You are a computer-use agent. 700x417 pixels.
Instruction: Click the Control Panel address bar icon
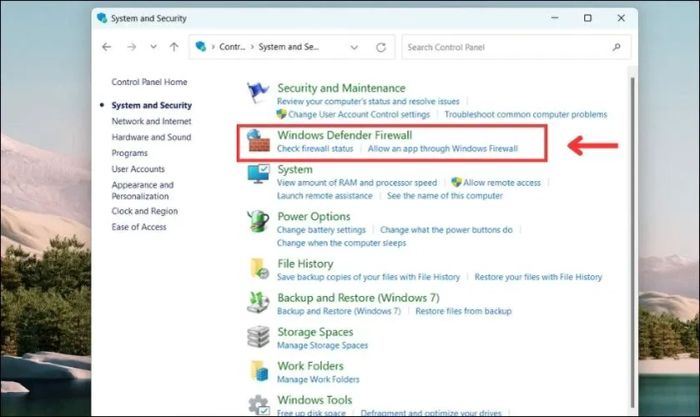coord(201,46)
